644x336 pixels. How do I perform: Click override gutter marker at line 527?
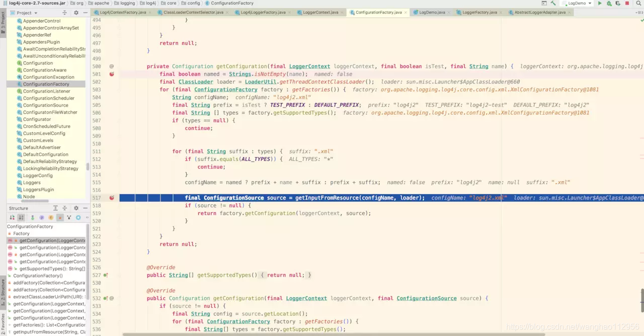(x=106, y=275)
